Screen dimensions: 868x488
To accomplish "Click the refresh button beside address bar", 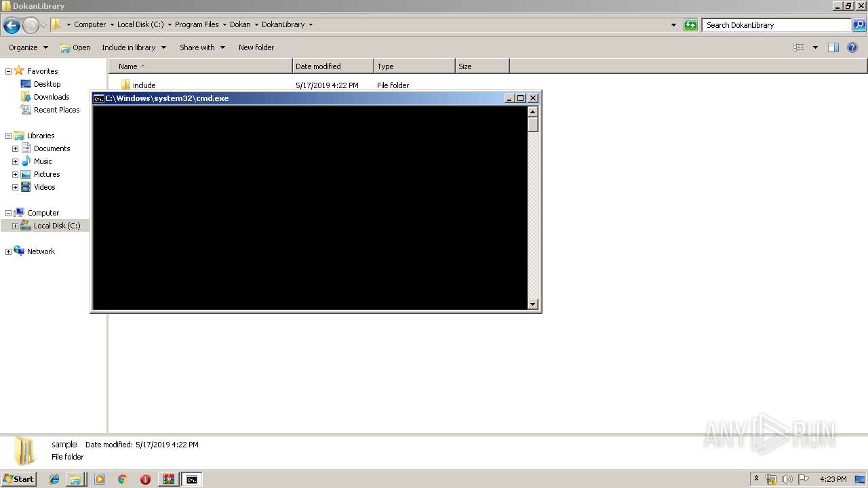I will (690, 25).
